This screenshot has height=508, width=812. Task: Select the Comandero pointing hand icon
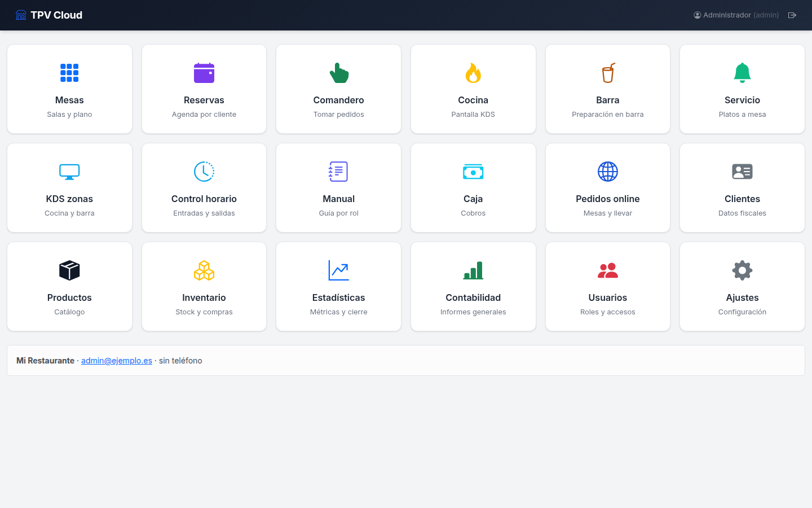(x=339, y=73)
